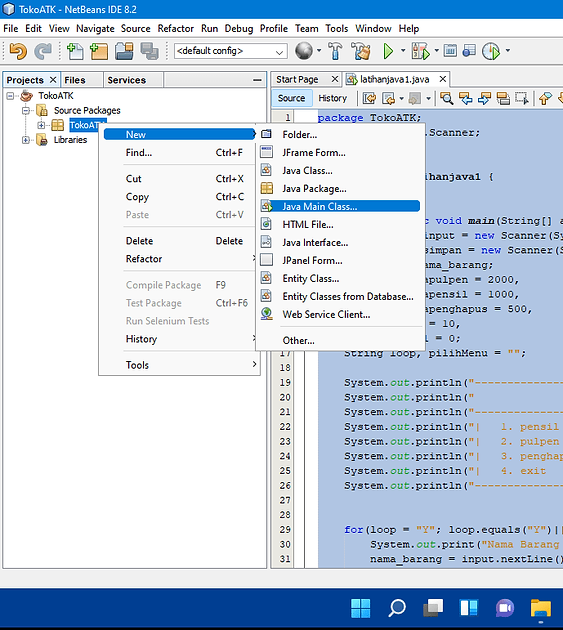This screenshot has width=563, height=630.
Task: Choose JFrame Form from New submenu
Action: 340,153
